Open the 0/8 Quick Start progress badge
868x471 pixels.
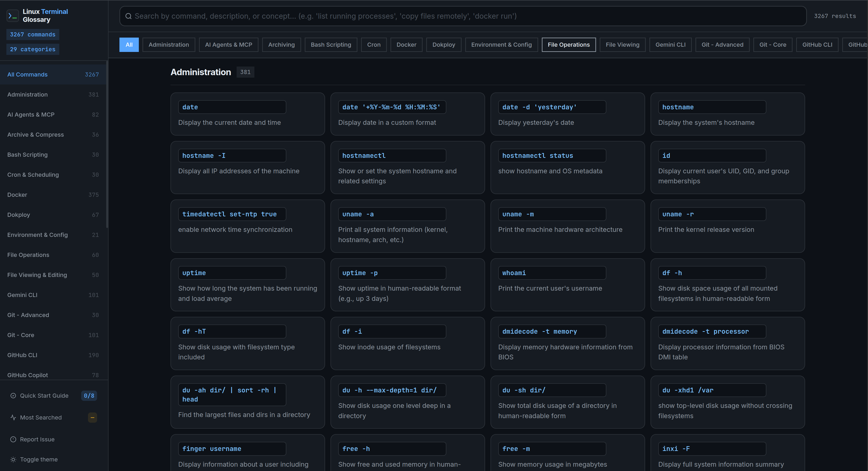pos(89,396)
